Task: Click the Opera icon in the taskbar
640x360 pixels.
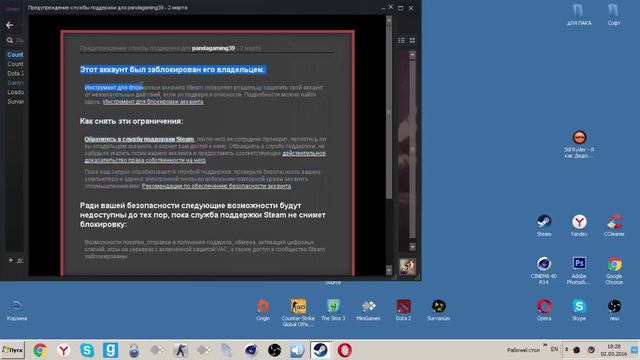Action: 344,350
